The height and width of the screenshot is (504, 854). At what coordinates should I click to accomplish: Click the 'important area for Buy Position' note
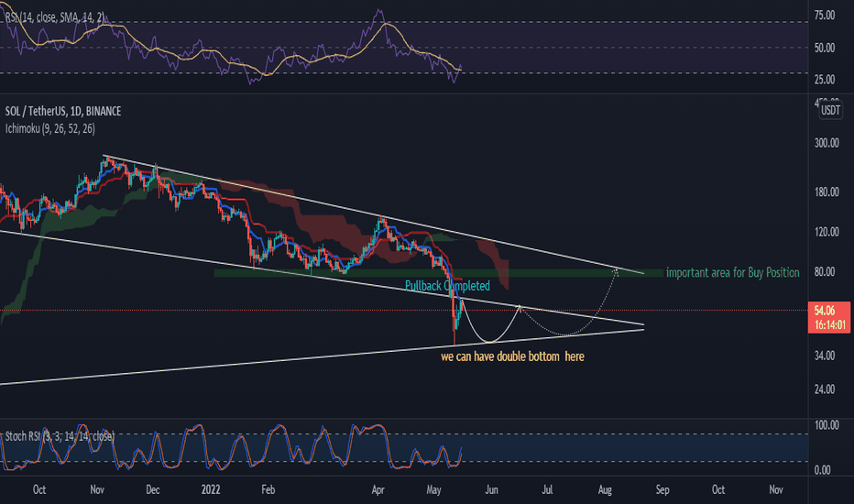(x=732, y=272)
